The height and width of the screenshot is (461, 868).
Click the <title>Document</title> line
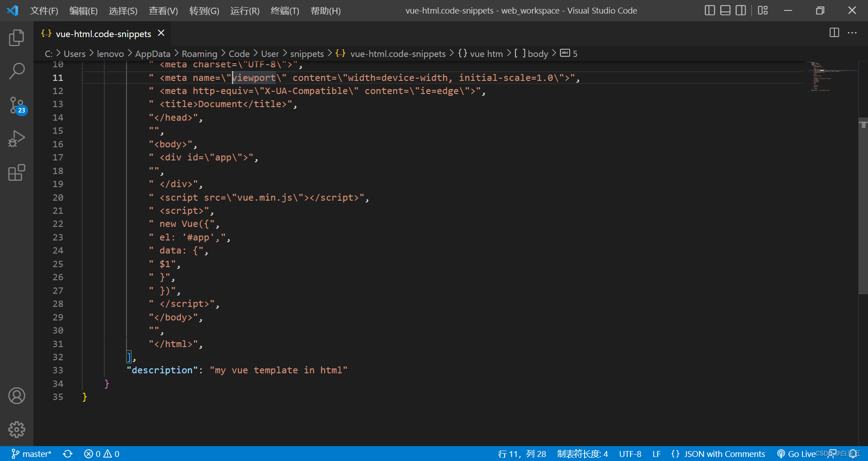(223, 104)
